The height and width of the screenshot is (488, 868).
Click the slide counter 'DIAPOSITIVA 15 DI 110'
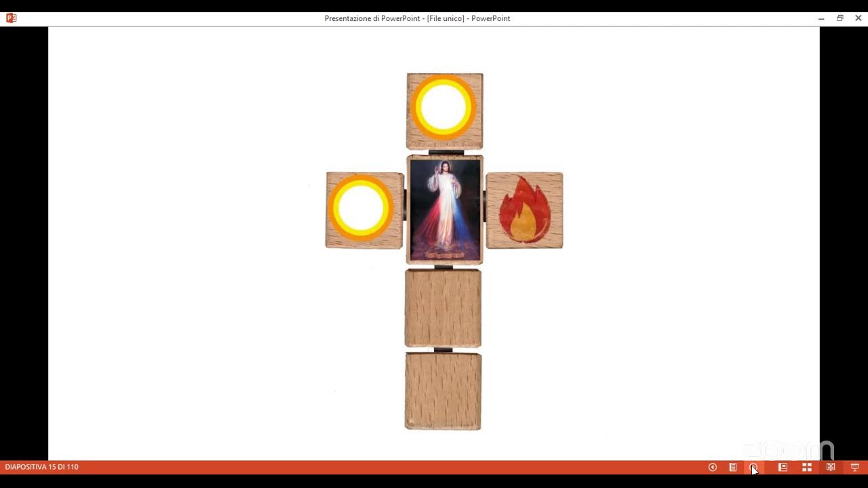(x=41, y=467)
